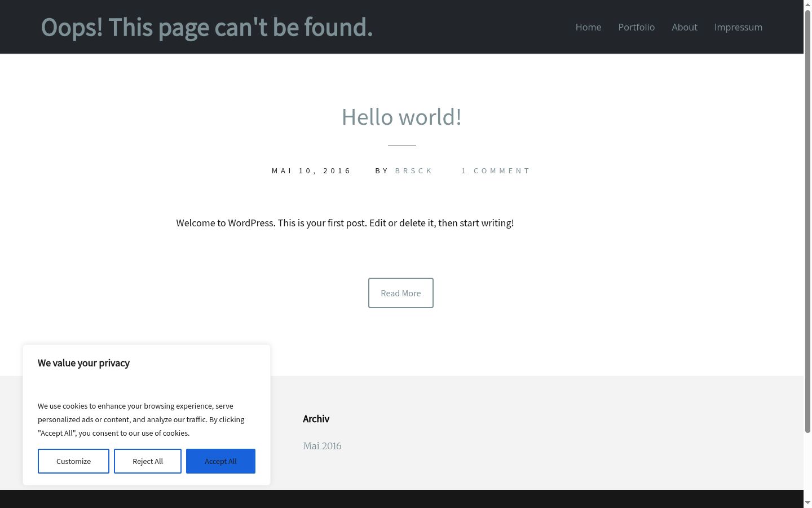Image resolution: width=812 pixels, height=508 pixels.
Task: Reject all cookies
Action: (148, 461)
